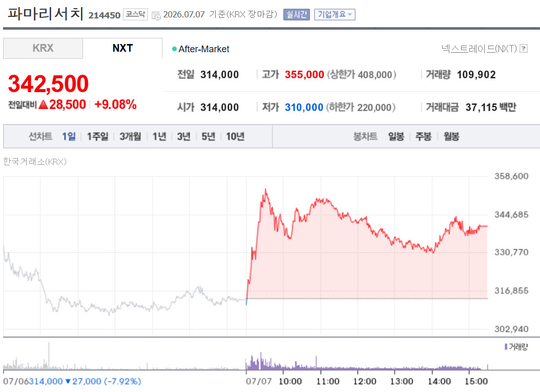Click the 344,685 y-axis label
The height and width of the screenshot is (392, 540).
click(x=511, y=215)
